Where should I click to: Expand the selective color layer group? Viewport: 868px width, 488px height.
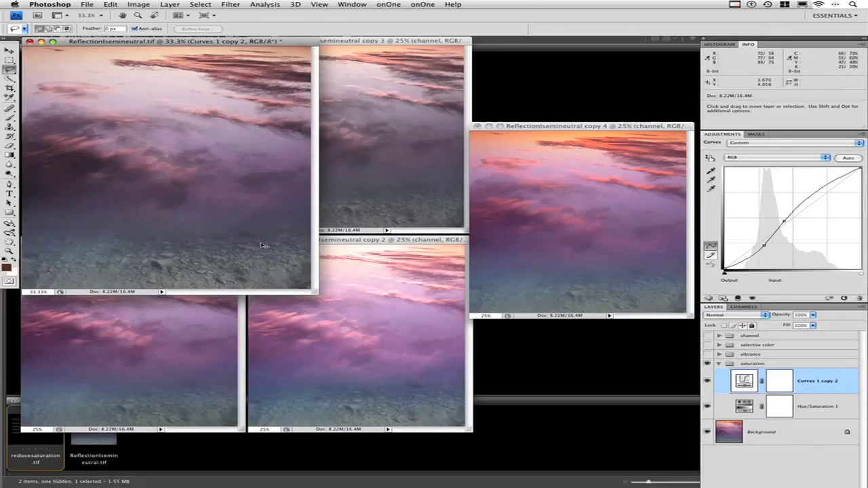719,345
